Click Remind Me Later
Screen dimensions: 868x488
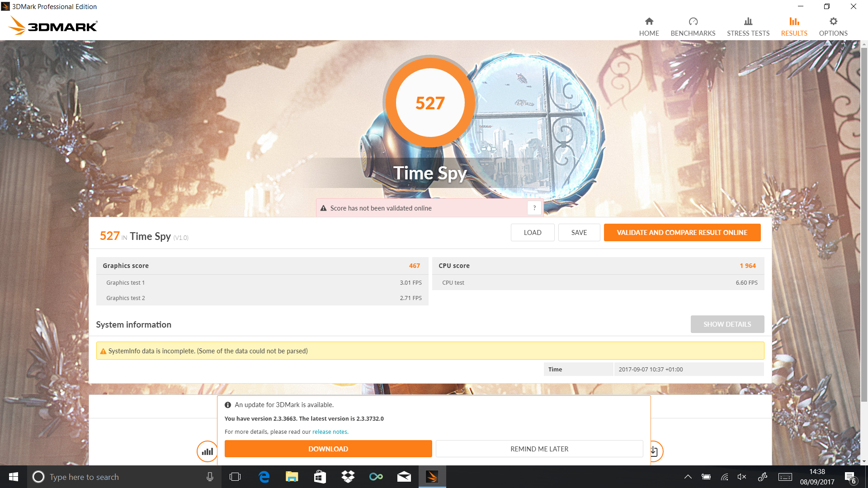pos(539,449)
